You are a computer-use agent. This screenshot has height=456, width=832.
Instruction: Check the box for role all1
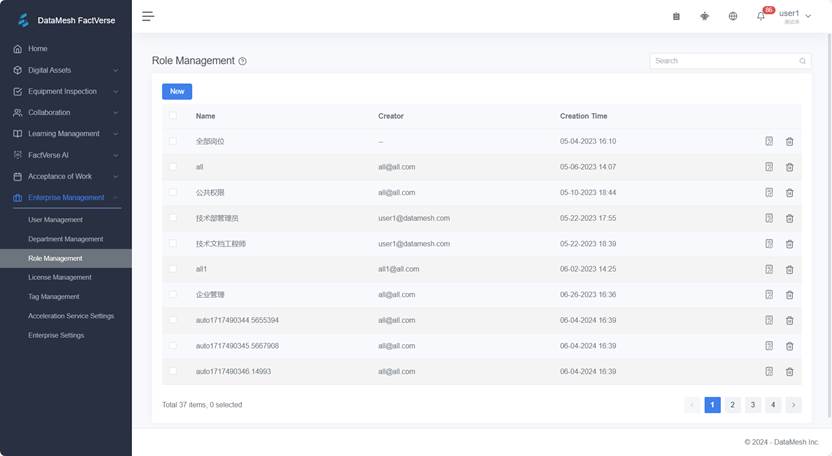click(173, 269)
